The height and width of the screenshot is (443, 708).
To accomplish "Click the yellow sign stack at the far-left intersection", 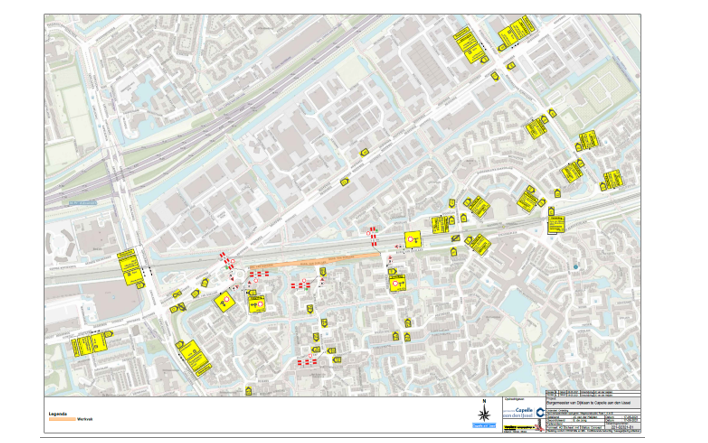I will [x=128, y=265].
